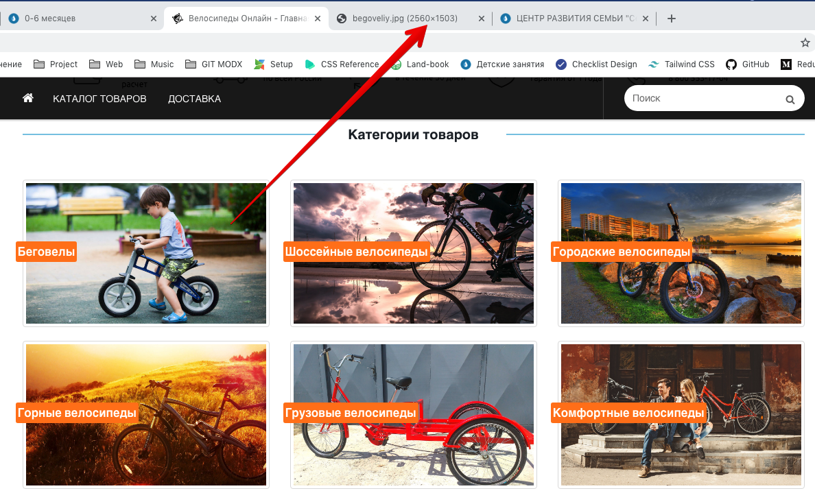The height and width of the screenshot is (504, 815).
Task: Close the 'ЦЕНТР РАЗВИТИЯ СЕМЬИ' tab
Action: pos(645,19)
